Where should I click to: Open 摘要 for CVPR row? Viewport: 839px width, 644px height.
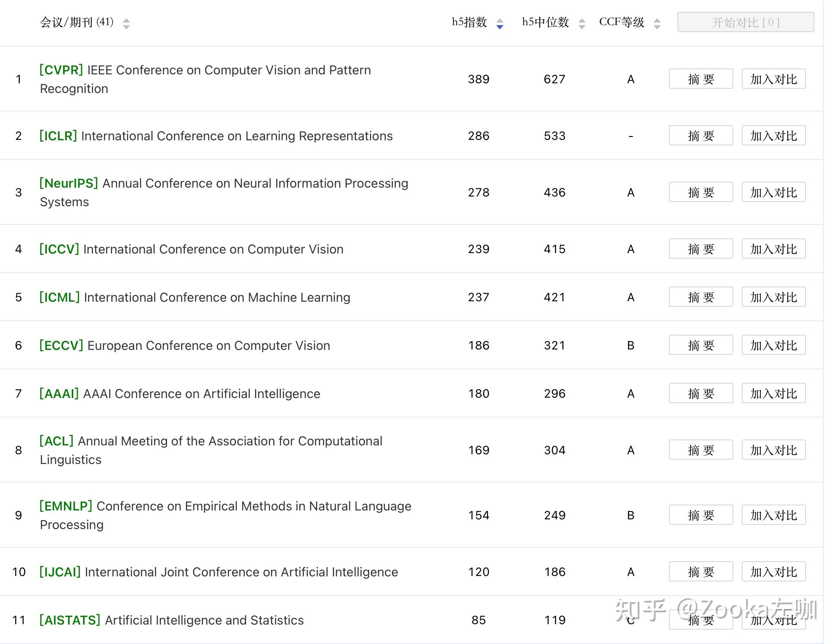tap(701, 79)
